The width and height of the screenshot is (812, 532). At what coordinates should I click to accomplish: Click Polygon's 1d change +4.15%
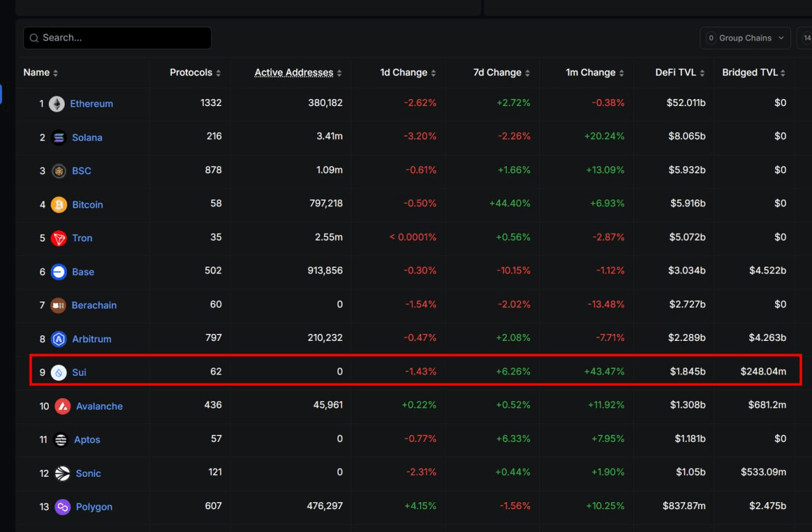(x=421, y=507)
